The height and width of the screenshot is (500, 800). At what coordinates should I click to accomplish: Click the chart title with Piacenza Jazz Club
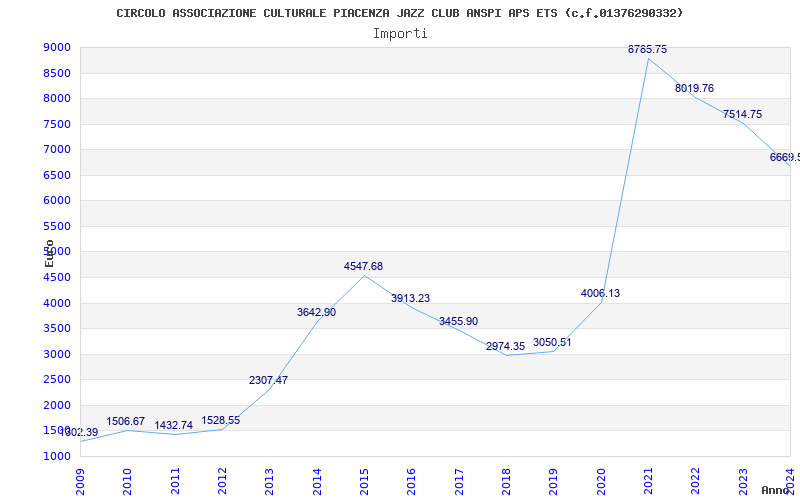(x=400, y=13)
